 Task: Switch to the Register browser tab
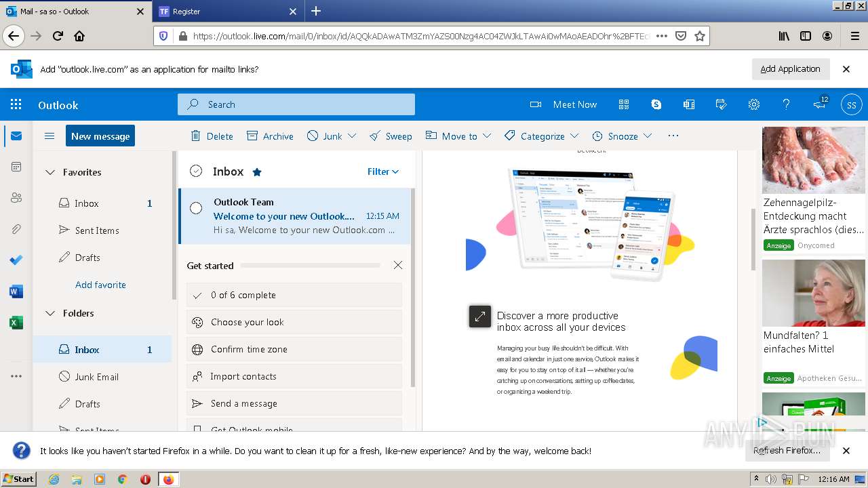coord(228,12)
